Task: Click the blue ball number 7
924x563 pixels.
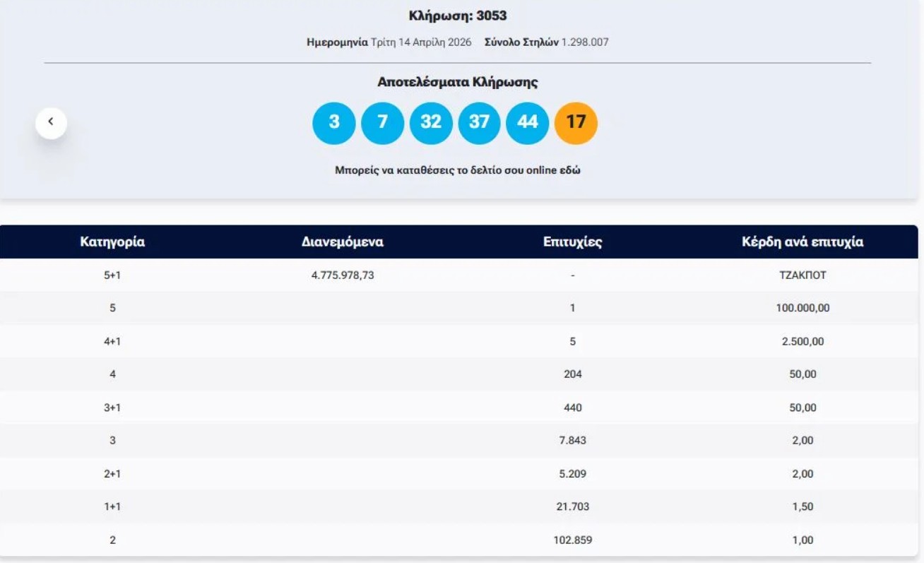Action: (382, 123)
